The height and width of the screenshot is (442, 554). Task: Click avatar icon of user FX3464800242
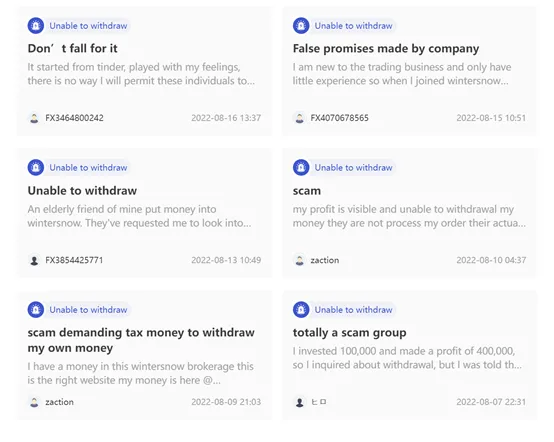tap(34, 118)
